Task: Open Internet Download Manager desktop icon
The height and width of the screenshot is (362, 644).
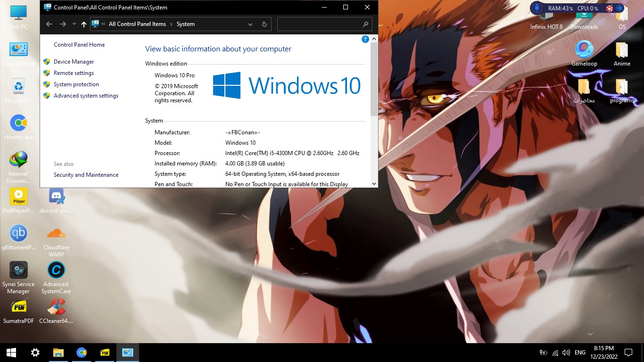Action: [x=18, y=167]
